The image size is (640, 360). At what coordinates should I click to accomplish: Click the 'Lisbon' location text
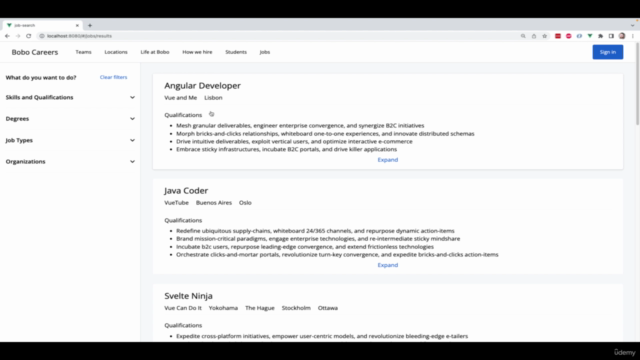[x=213, y=98]
